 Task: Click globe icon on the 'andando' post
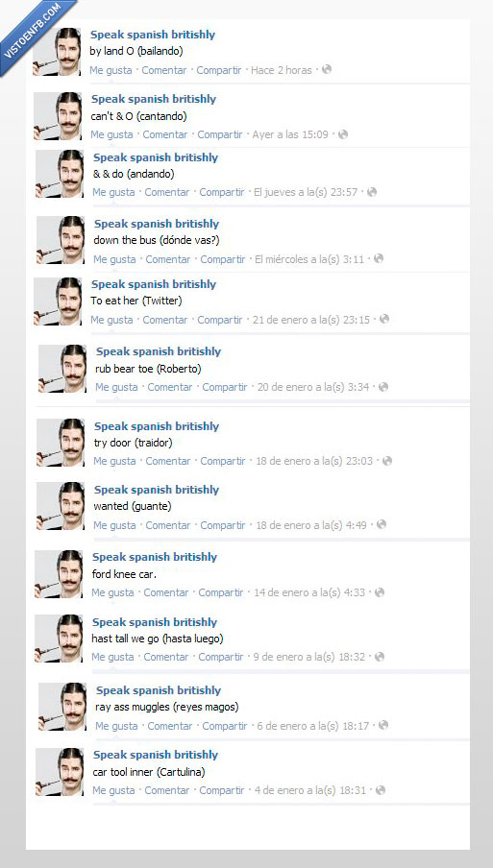click(x=372, y=191)
